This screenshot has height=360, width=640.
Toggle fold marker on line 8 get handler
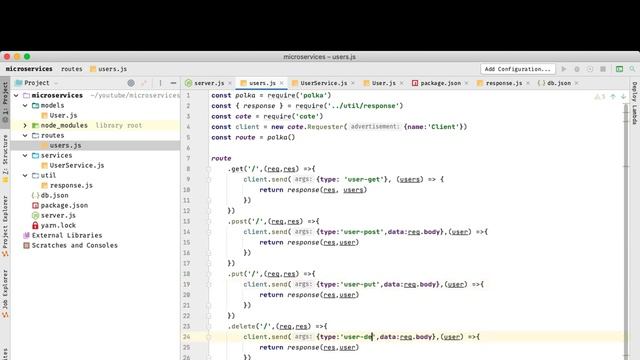tap(209, 169)
